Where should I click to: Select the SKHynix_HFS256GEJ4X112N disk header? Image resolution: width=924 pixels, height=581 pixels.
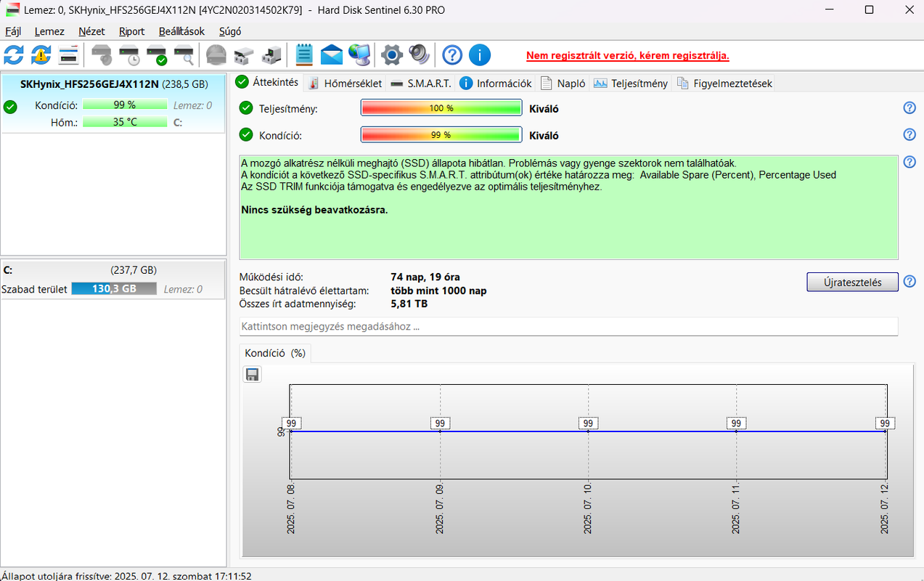pos(114,84)
